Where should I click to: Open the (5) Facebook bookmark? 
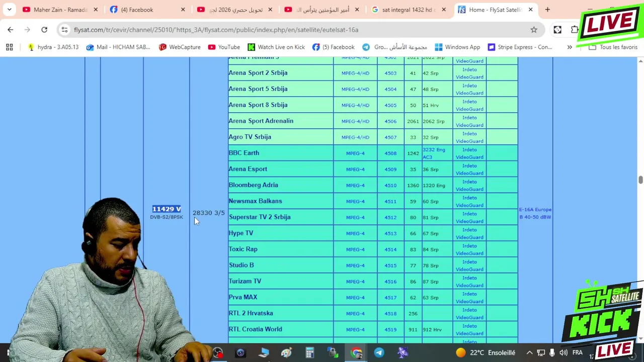pyautogui.click(x=333, y=47)
